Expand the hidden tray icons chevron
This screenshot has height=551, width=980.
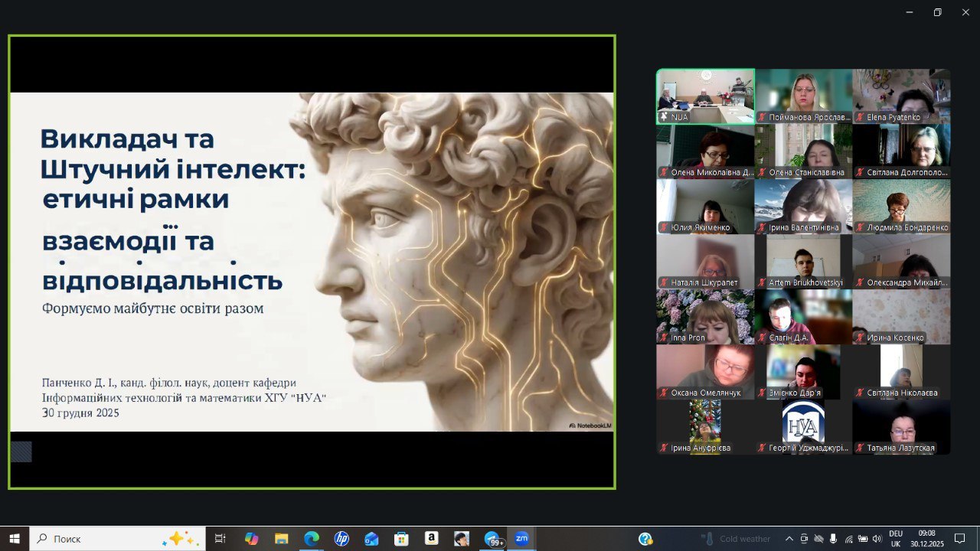coord(789,539)
